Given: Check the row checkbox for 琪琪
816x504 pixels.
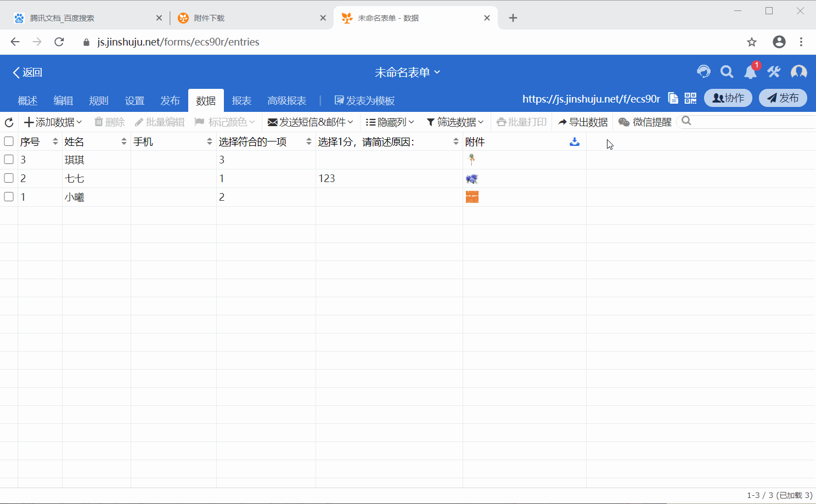Looking at the screenshot, I should (9, 160).
